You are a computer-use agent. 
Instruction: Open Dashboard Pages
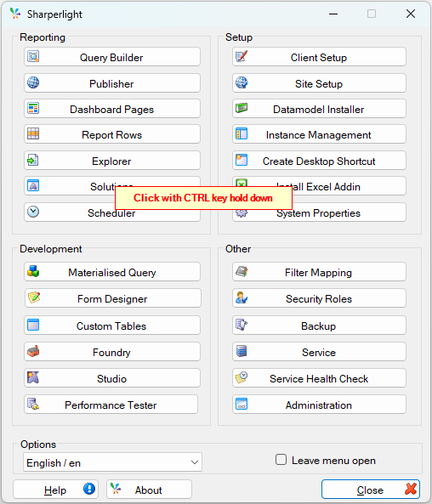[112, 108]
